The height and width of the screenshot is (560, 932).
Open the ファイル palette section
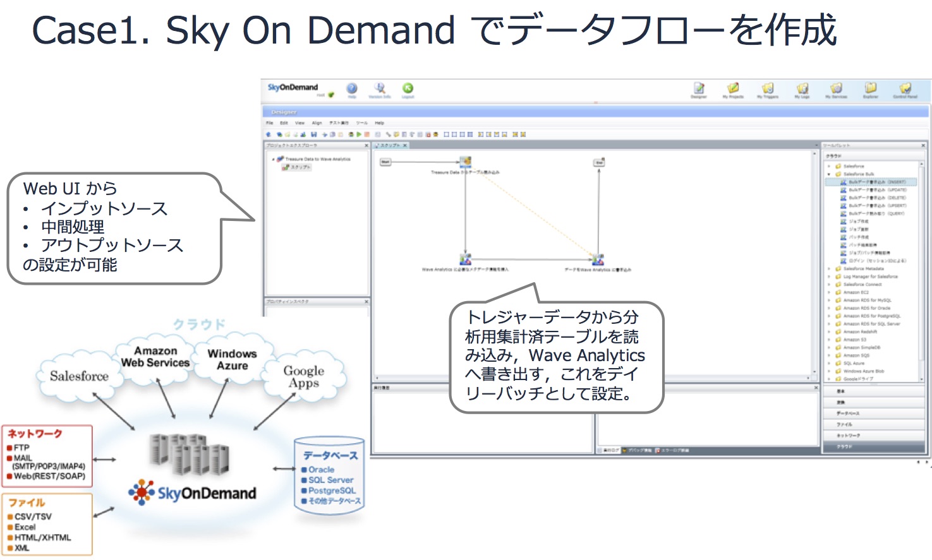pos(873,424)
